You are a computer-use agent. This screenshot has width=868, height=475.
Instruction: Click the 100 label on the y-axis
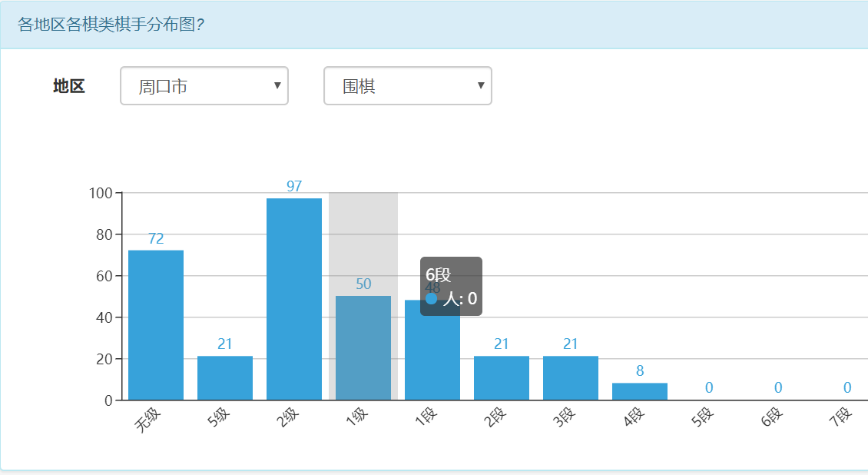pos(101,192)
